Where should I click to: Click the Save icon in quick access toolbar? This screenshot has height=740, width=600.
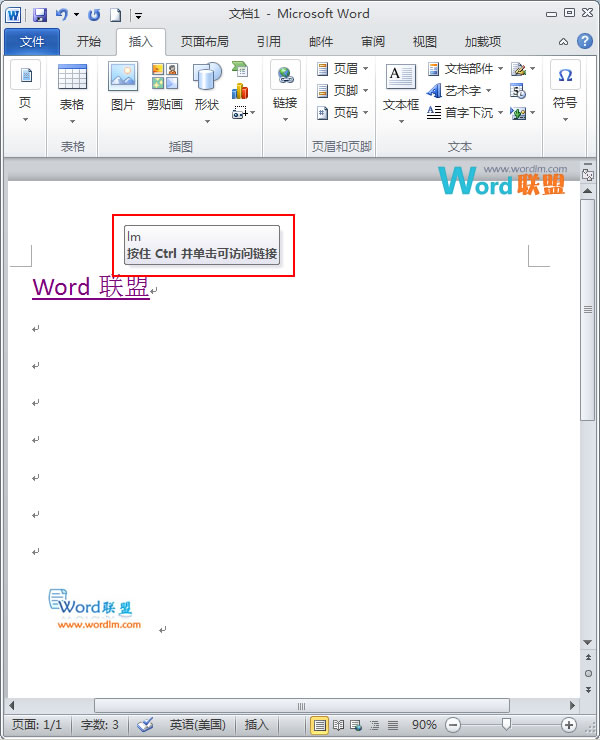click(40, 15)
